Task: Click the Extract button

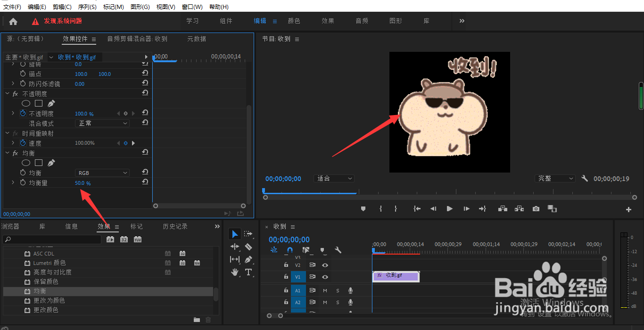Action: click(x=519, y=209)
